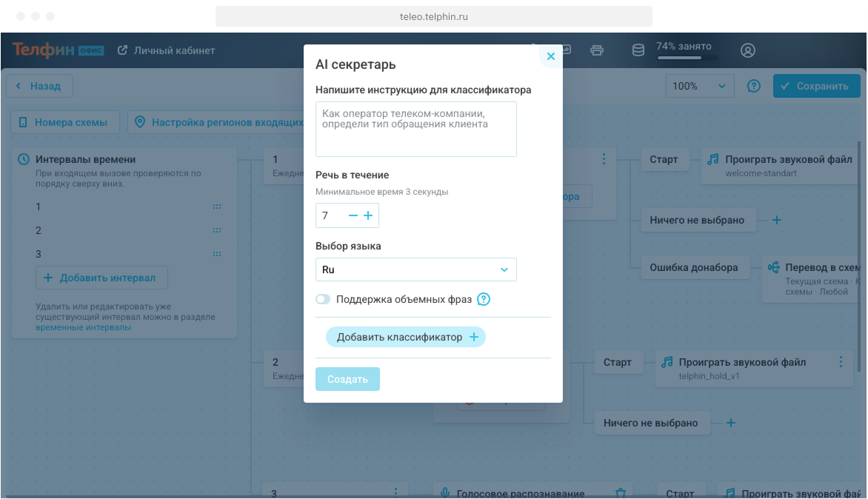Open the Выбор языка dropdown
The image size is (868, 499).
point(415,269)
